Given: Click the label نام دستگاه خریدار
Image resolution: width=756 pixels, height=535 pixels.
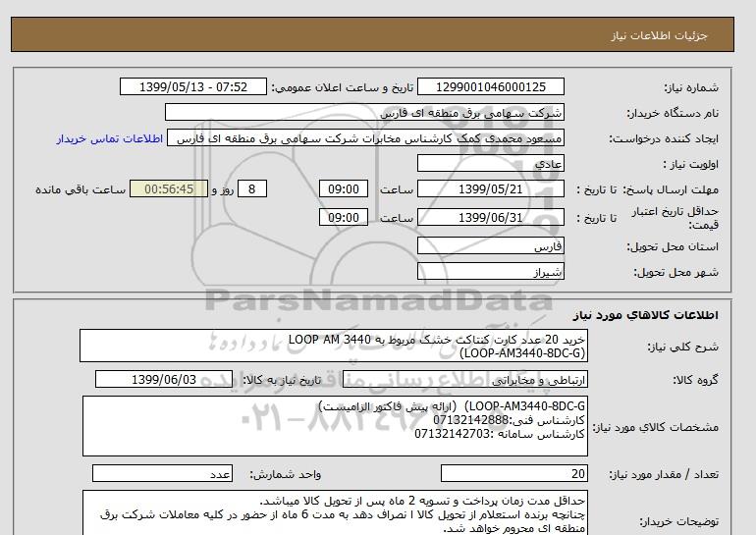Looking at the screenshot, I should coord(673,113).
